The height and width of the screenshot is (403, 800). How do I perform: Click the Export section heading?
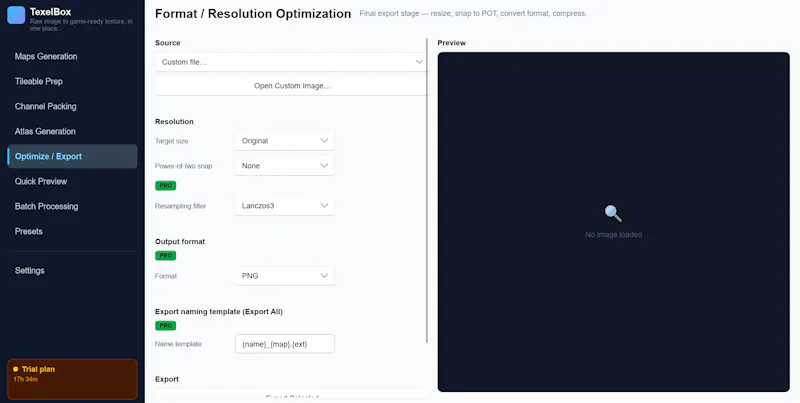167,380
